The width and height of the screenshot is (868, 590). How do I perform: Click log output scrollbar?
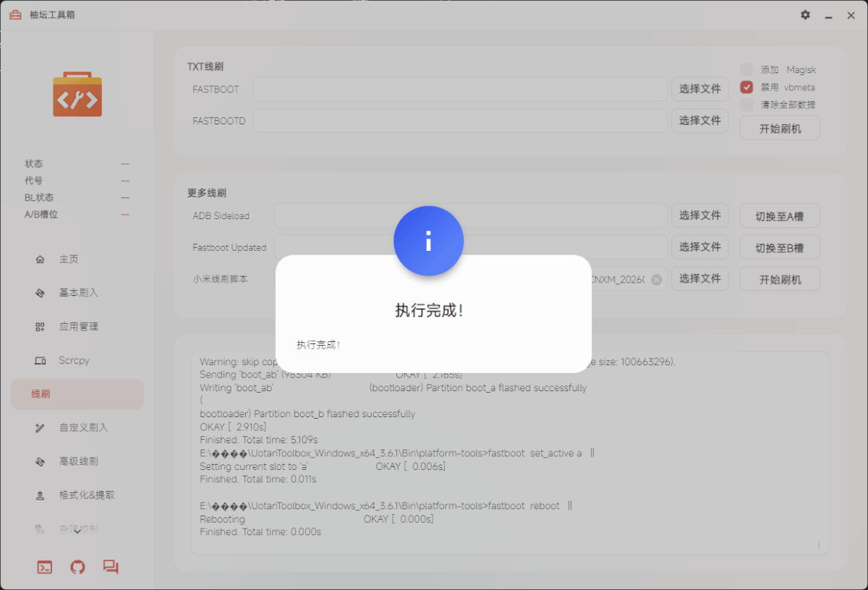(819, 544)
